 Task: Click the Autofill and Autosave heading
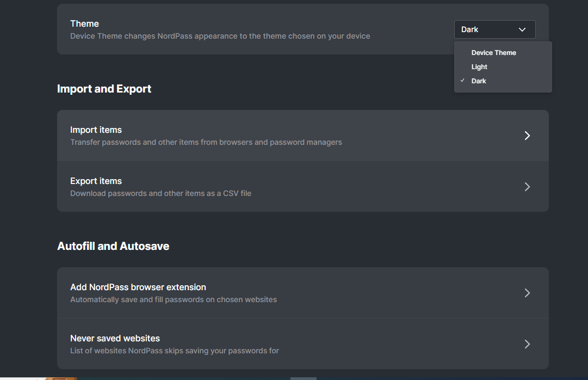113,246
